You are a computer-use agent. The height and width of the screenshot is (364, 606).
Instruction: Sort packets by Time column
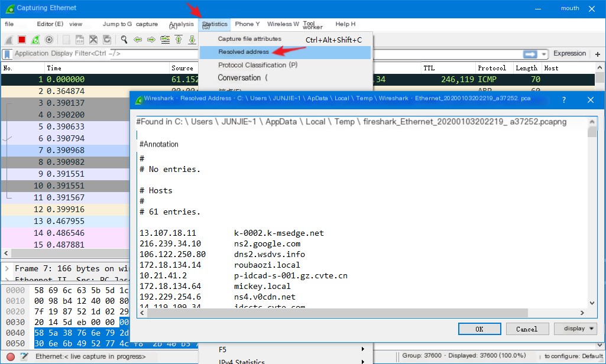106,68
